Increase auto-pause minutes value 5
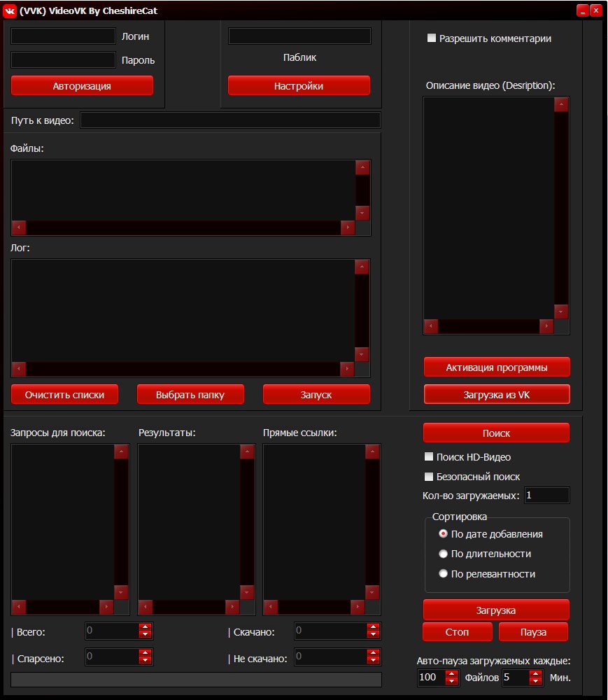 click(x=535, y=673)
